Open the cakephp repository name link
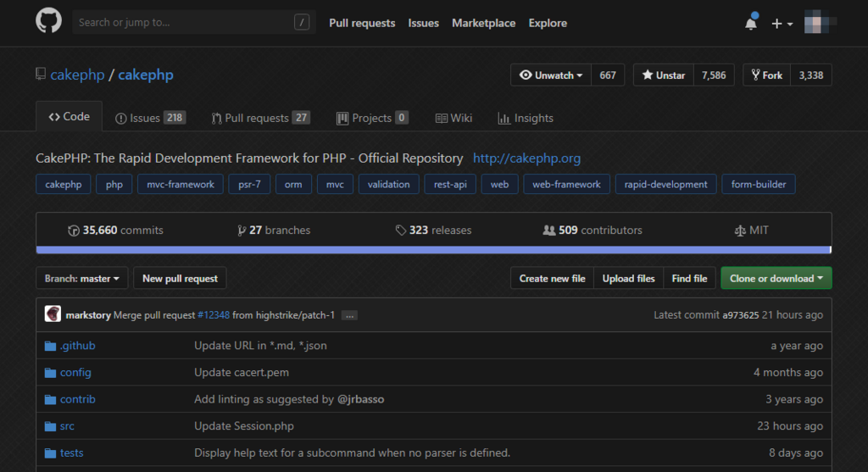Image resolution: width=868 pixels, height=472 pixels. [146, 75]
